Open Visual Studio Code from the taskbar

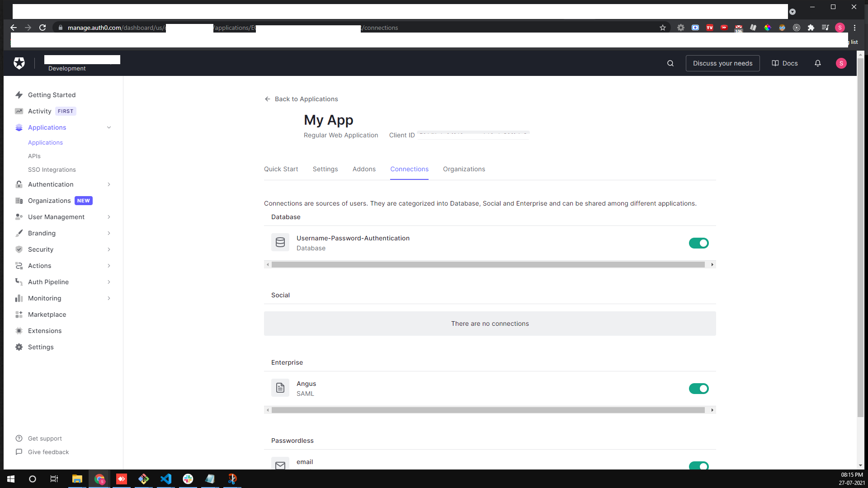pos(166,479)
